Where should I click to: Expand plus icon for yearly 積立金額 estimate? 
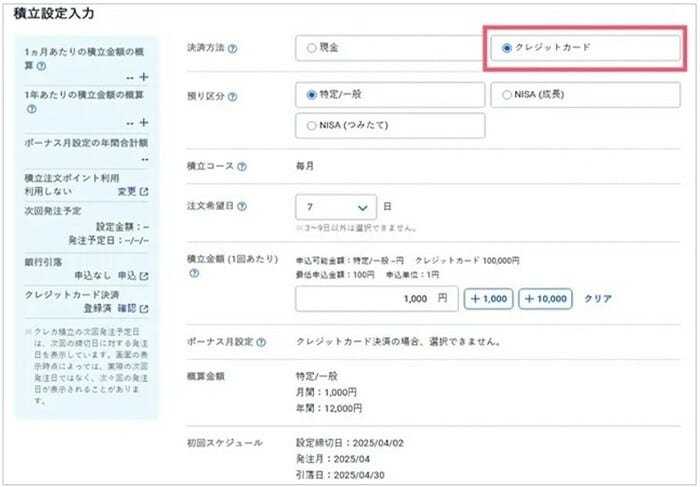point(144,122)
